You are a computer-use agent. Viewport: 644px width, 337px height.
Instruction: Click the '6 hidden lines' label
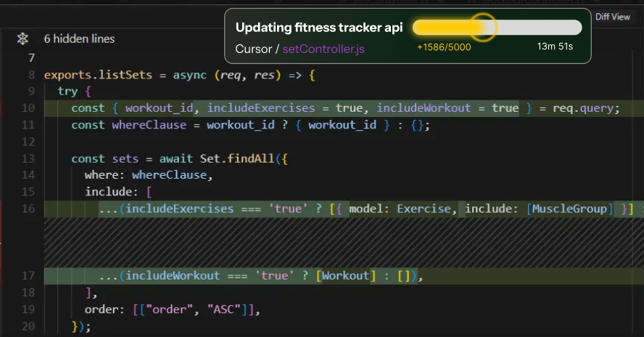79,38
